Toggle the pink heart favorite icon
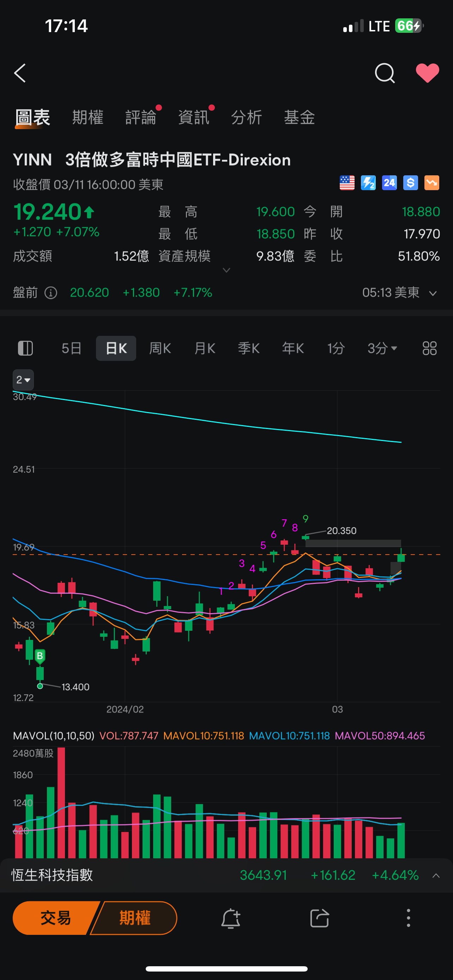Viewport: 453px width, 980px height. [428, 73]
